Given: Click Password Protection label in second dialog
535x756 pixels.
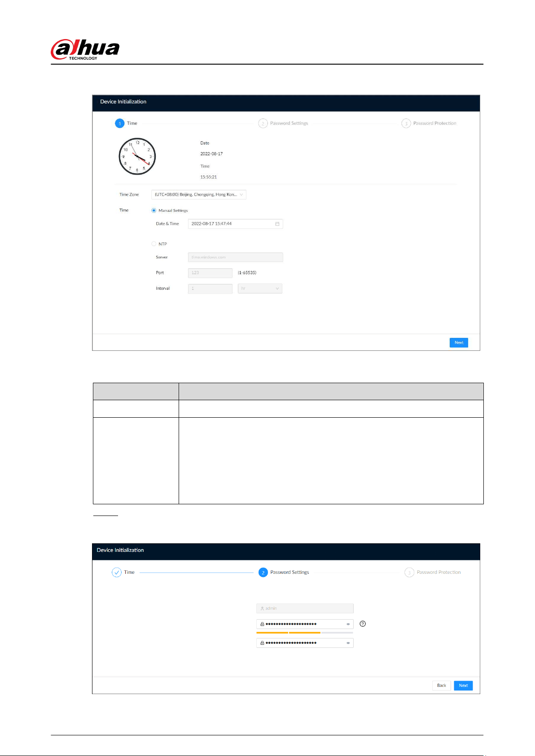Looking at the screenshot, I should tap(439, 572).
